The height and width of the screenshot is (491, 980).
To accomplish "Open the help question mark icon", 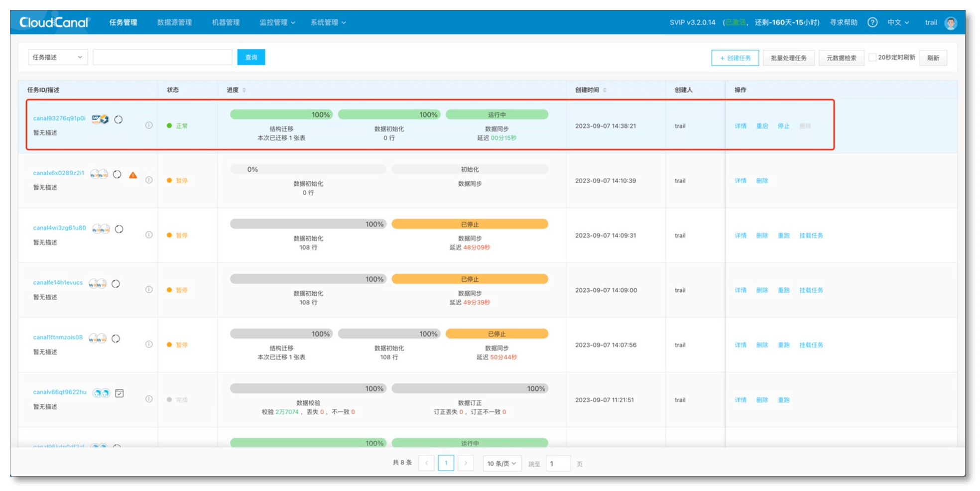I will pyautogui.click(x=872, y=22).
